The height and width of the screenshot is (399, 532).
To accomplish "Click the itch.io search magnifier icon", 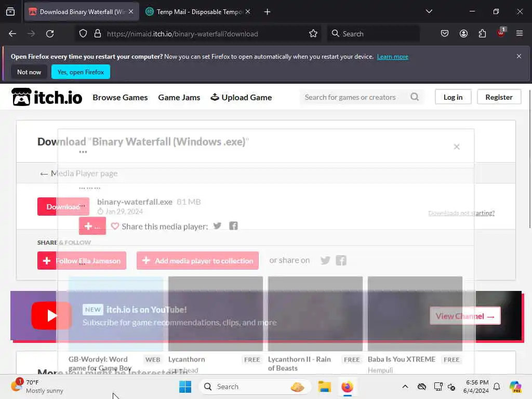I will 415,97.
